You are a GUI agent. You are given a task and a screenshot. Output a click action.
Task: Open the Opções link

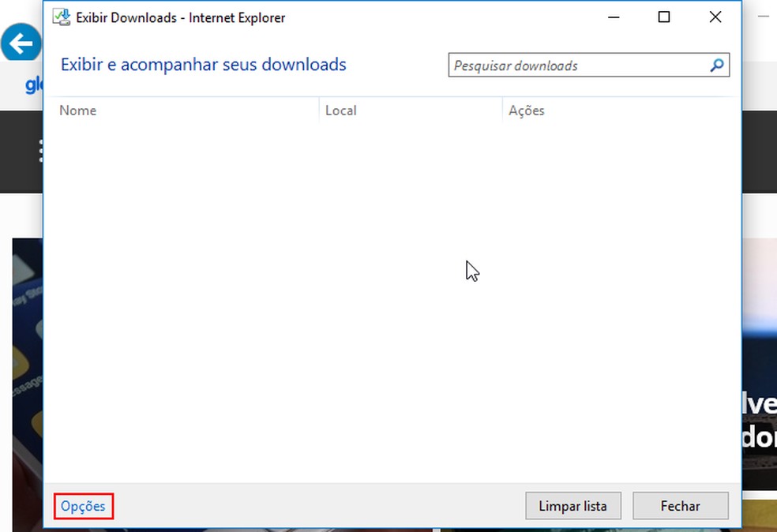click(x=83, y=506)
